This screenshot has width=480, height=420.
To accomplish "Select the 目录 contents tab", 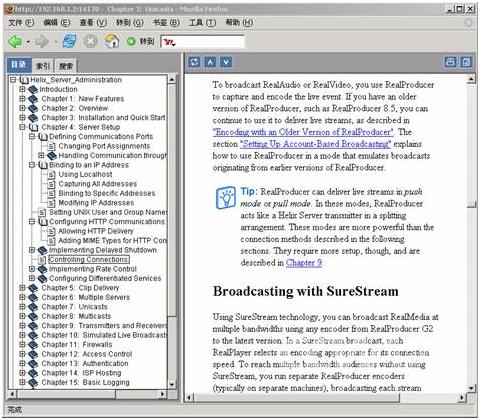I will [x=19, y=65].
